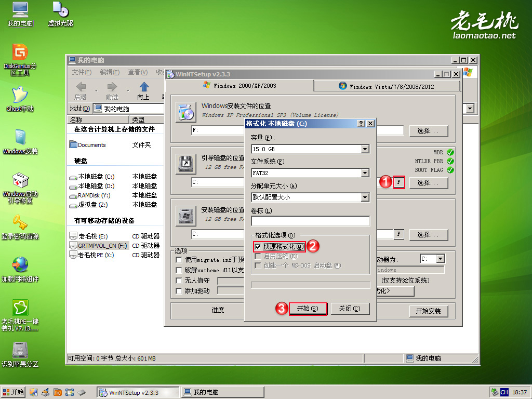Launch DiskGenius partition tool icon
The width and height of the screenshot is (532, 399).
pyautogui.click(x=20, y=60)
